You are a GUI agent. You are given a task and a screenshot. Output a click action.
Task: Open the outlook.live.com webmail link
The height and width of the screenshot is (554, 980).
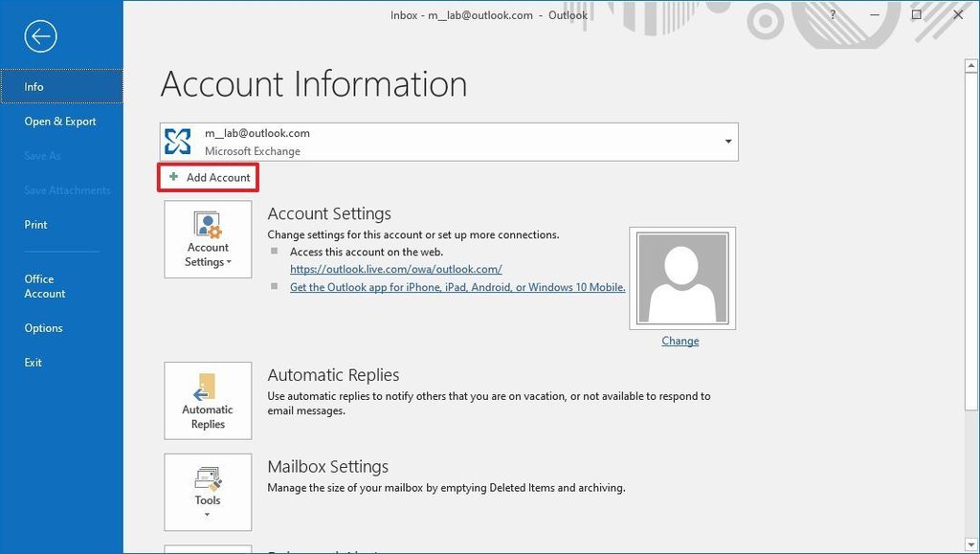point(394,269)
